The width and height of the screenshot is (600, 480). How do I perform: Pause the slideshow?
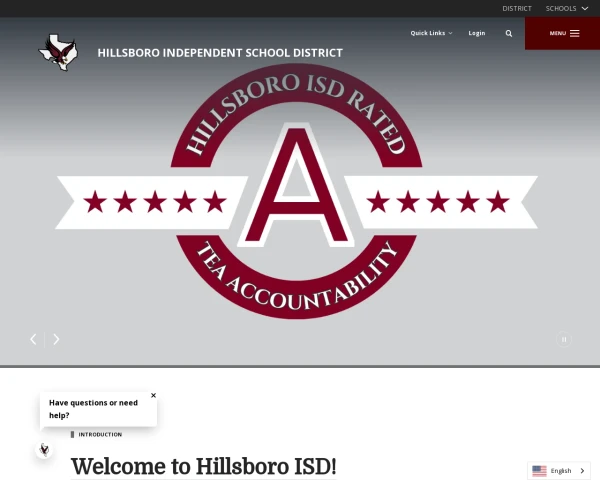pos(564,339)
